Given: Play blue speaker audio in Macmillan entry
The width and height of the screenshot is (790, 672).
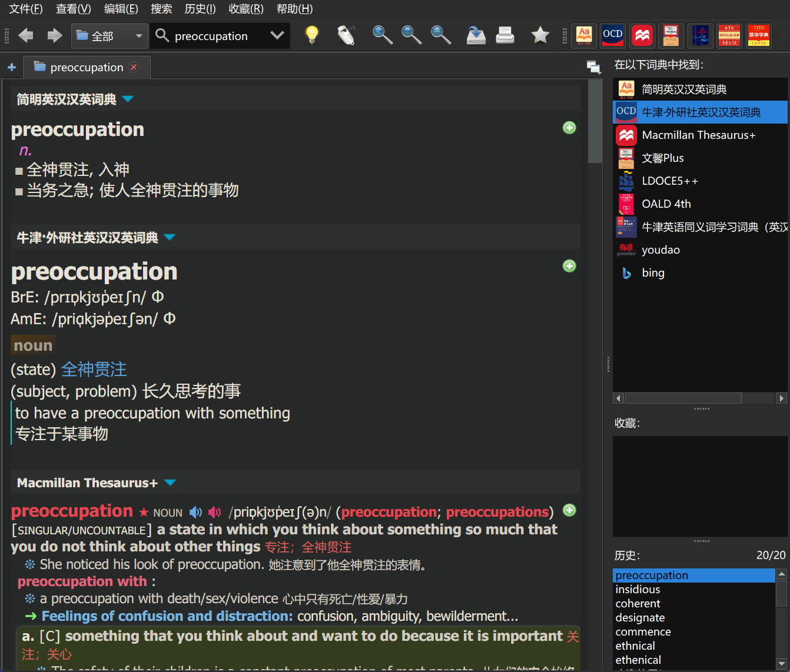Looking at the screenshot, I should pyautogui.click(x=196, y=513).
